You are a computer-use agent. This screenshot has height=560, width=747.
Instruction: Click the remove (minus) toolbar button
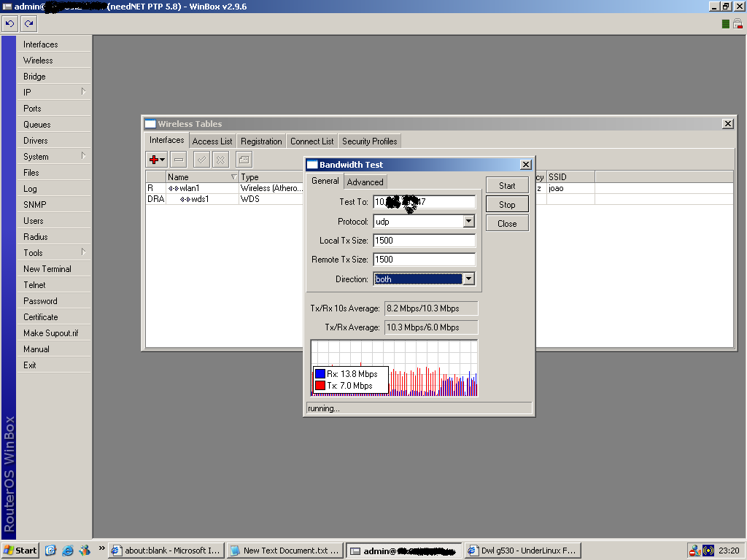click(179, 159)
